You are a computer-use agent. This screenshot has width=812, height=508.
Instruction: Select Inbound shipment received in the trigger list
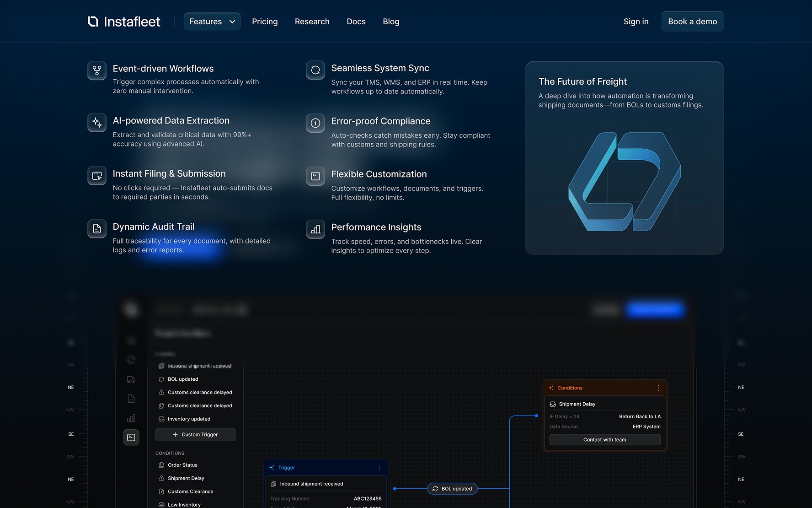(195, 366)
